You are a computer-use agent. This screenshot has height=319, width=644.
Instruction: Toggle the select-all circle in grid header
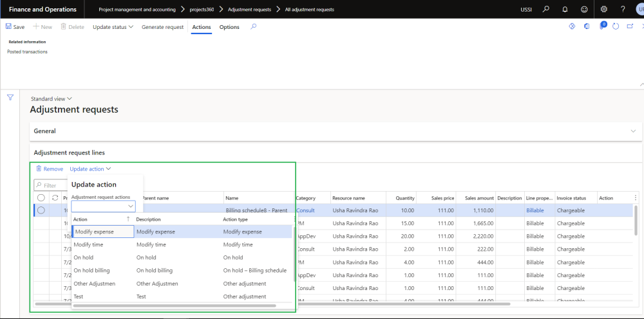pos(41,198)
